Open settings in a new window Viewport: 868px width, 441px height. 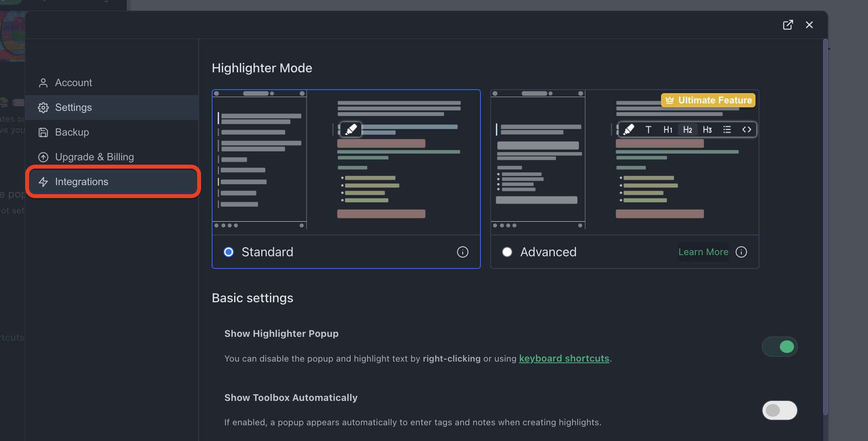788,24
